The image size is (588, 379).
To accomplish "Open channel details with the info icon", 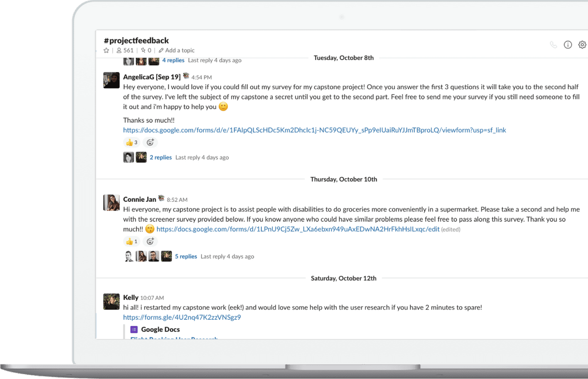I will (568, 44).
